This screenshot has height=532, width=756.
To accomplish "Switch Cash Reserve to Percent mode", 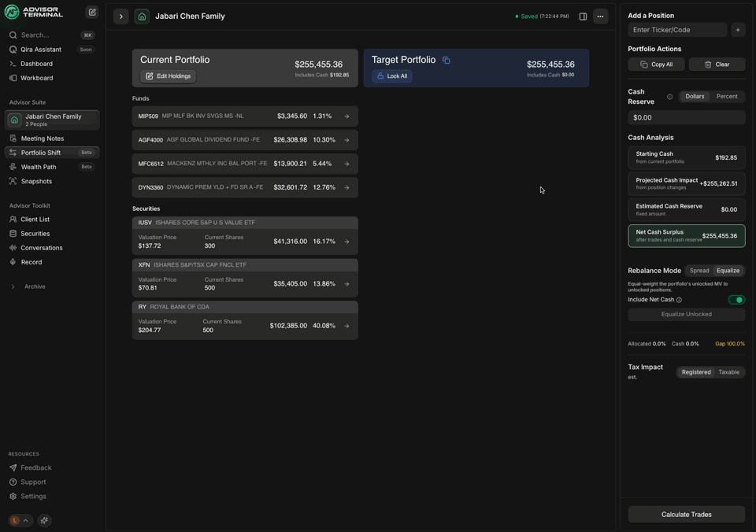I will pos(727,96).
